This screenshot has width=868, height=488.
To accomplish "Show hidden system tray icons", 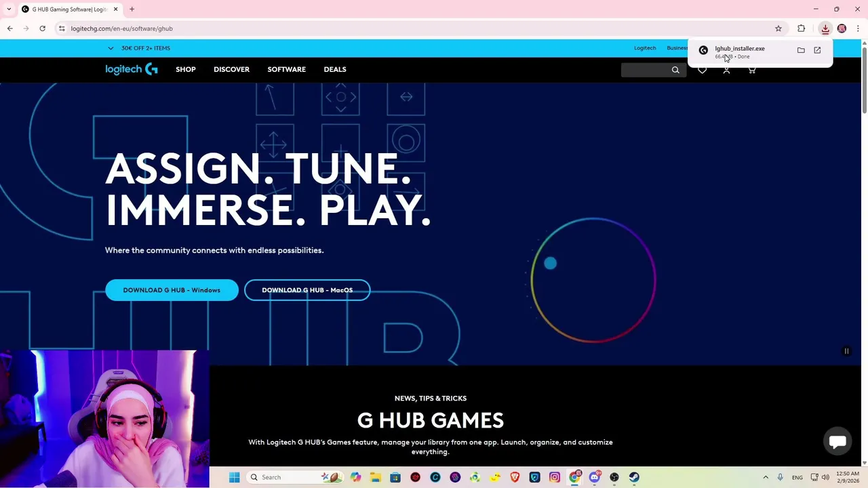I will 766,477.
